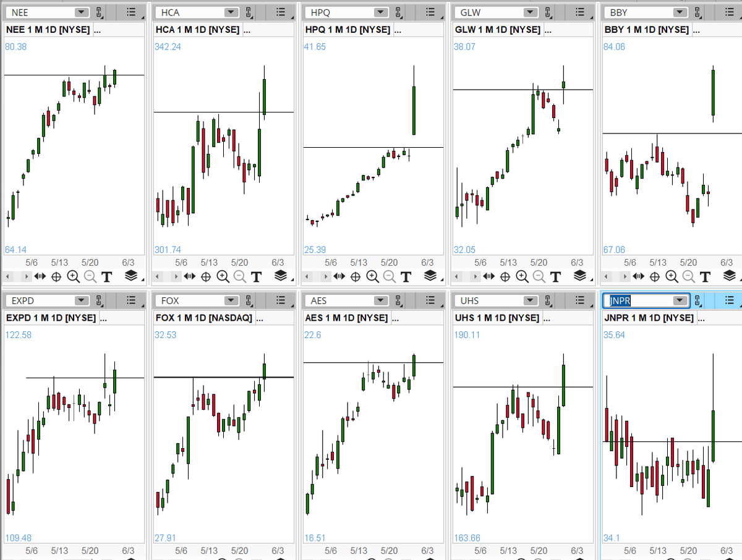
Task: Open layers icon below HCA chart
Action: [281, 276]
